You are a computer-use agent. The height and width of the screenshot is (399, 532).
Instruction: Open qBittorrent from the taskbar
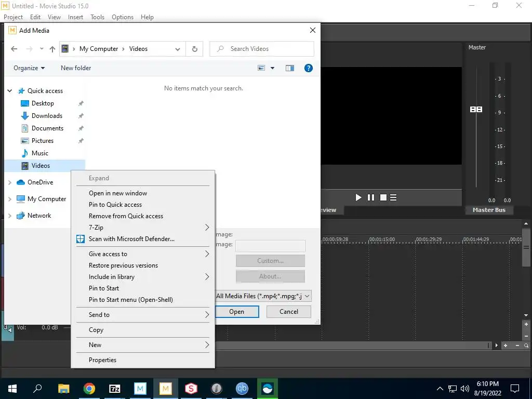pos(242,389)
